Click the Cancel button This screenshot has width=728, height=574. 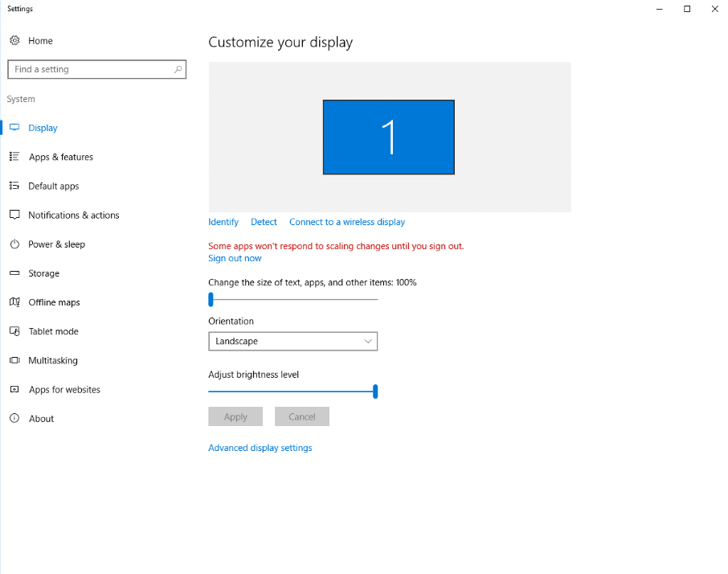pyautogui.click(x=302, y=416)
